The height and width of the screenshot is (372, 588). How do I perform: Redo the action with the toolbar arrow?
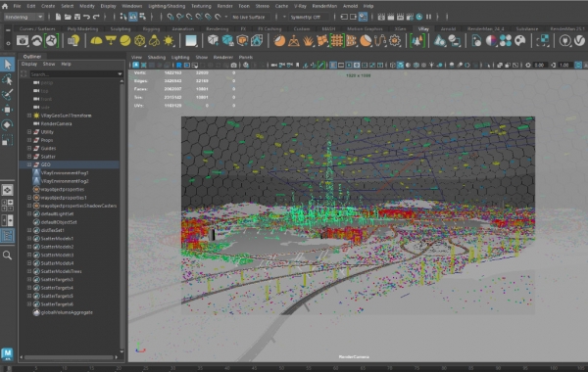point(96,17)
